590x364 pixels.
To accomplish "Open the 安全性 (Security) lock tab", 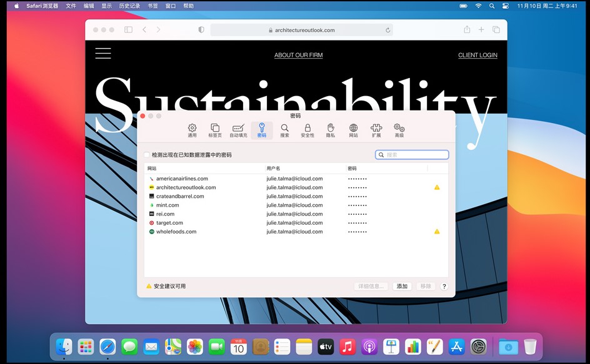I will (x=307, y=130).
